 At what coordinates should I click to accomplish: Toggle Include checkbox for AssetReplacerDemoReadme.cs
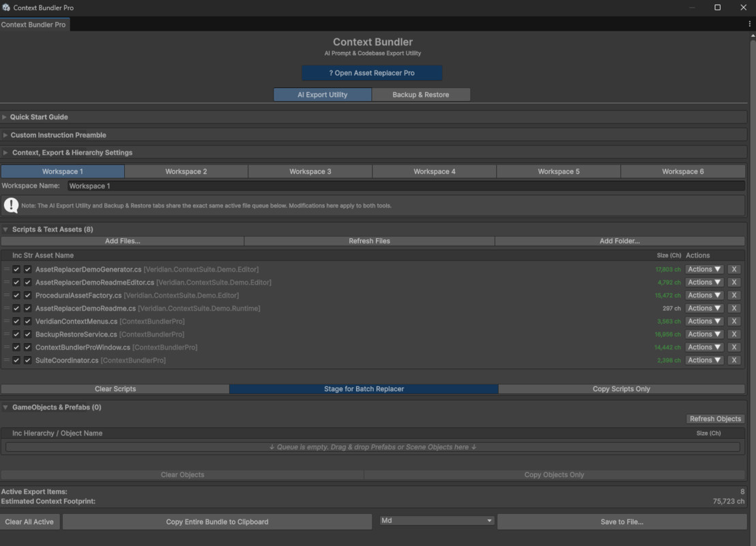(x=16, y=308)
